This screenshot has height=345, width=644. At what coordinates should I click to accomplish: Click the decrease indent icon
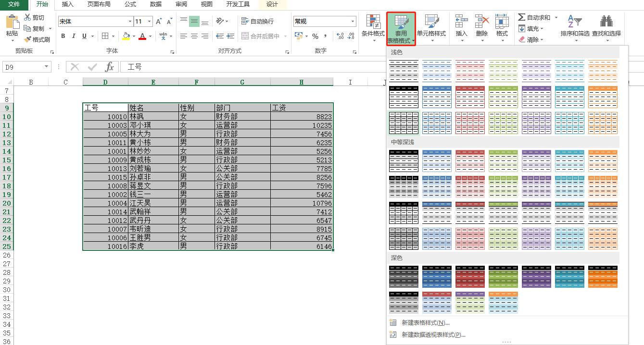click(220, 36)
